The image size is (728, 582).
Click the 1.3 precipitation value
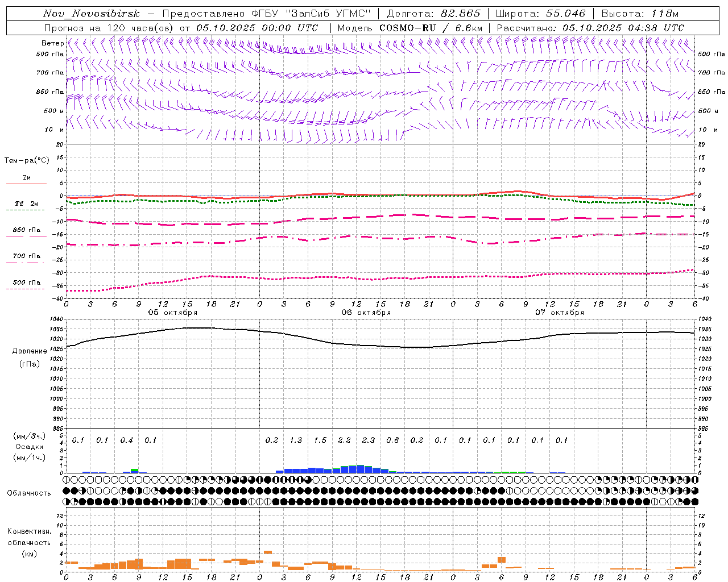click(x=296, y=440)
